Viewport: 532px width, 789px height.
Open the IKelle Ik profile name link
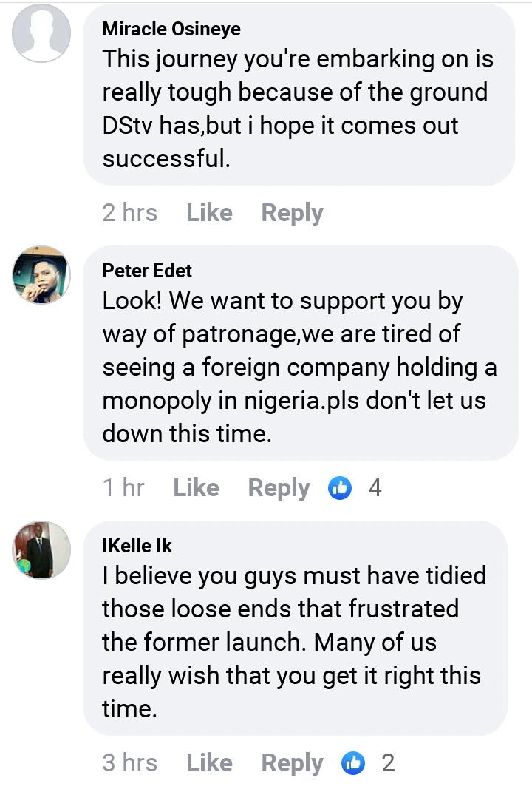click(137, 546)
